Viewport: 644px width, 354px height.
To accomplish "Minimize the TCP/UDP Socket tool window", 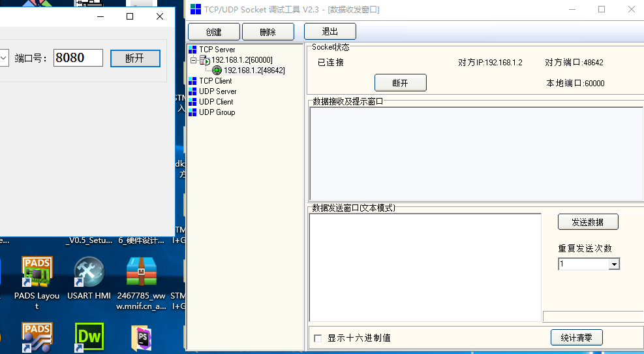I will pyautogui.click(x=572, y=9).
